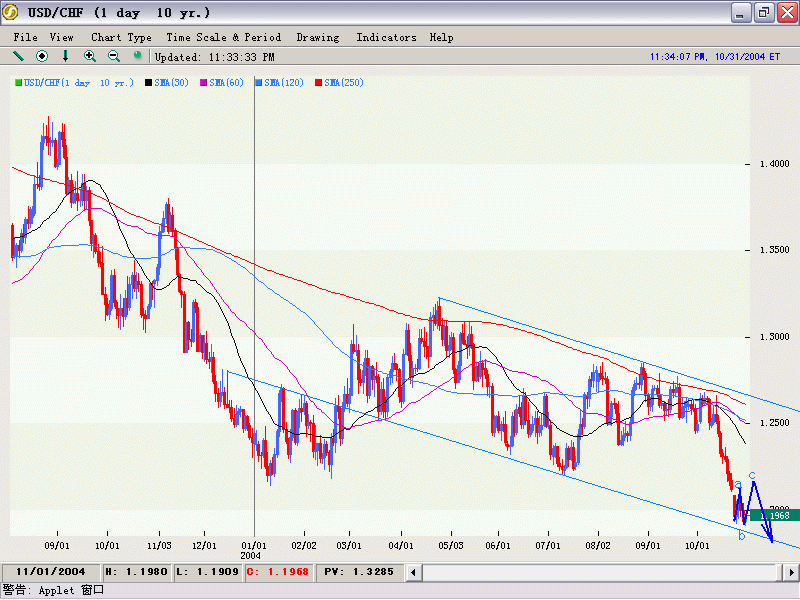The height and width of the screenshot is (600, 800).
Task: Click the SMA(250) legend label
Action: coord(344,83)
